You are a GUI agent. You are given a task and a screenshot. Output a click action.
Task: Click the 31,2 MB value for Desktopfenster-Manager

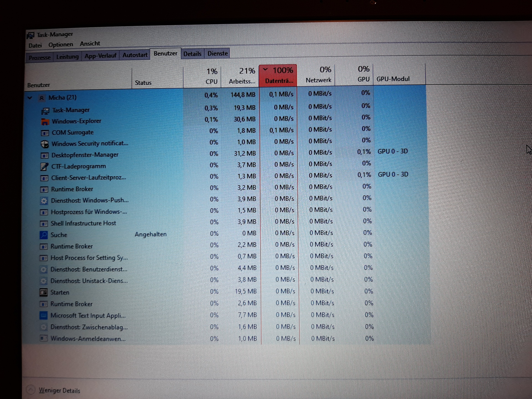click(x=245, y=154)
